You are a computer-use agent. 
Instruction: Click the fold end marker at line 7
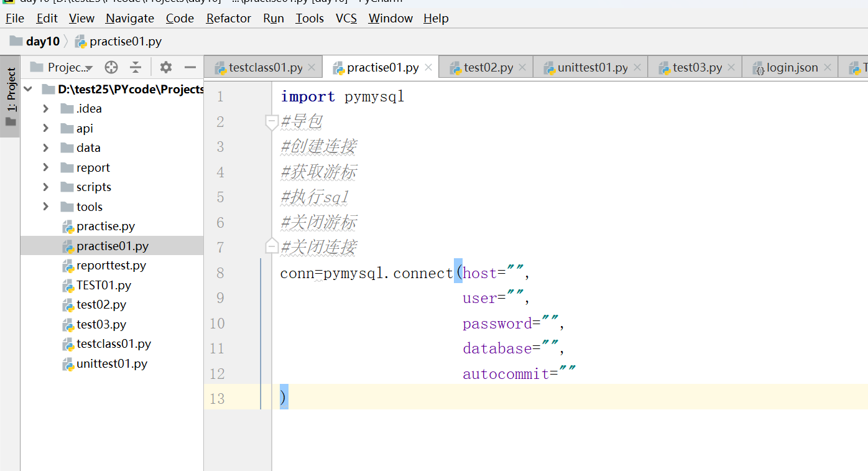272,246
